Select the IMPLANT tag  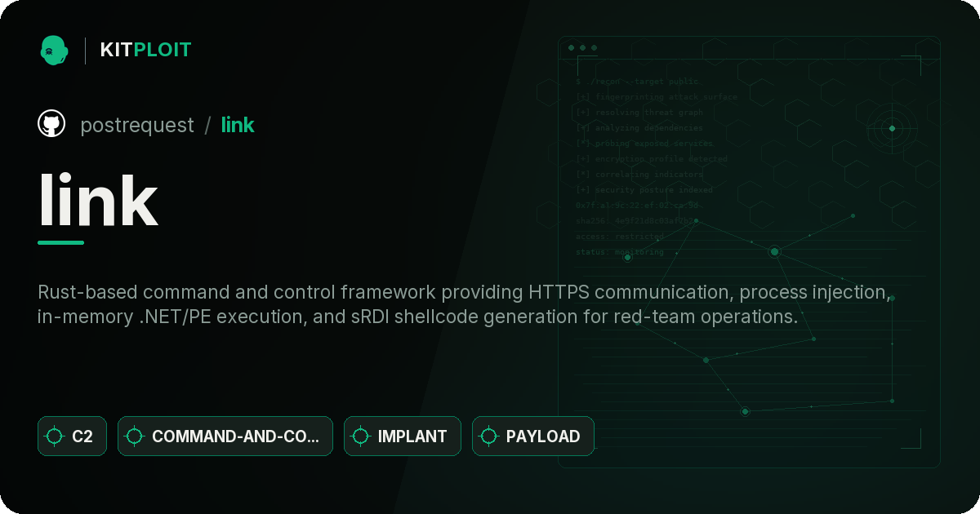(403, 436)
